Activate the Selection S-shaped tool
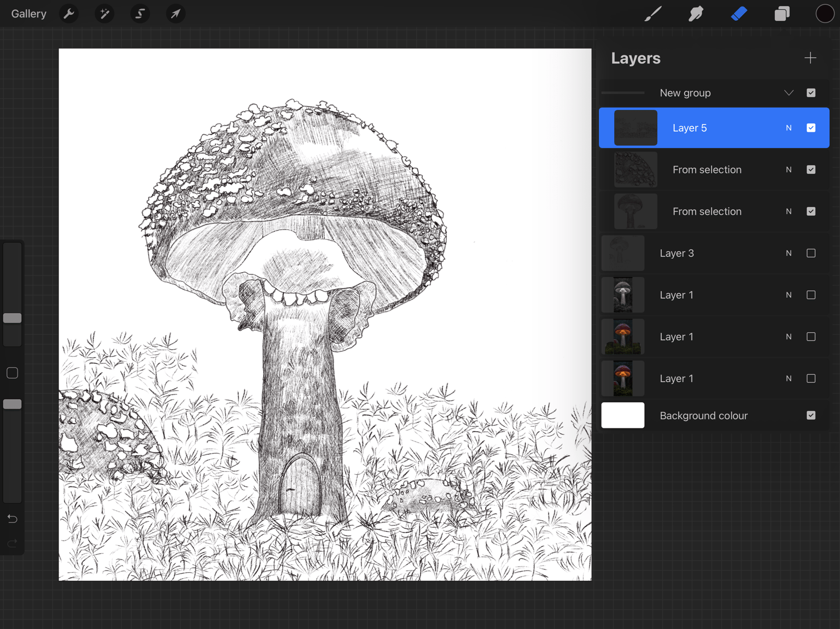This screenshot has height=629, width=840. [x=140, y=14]
